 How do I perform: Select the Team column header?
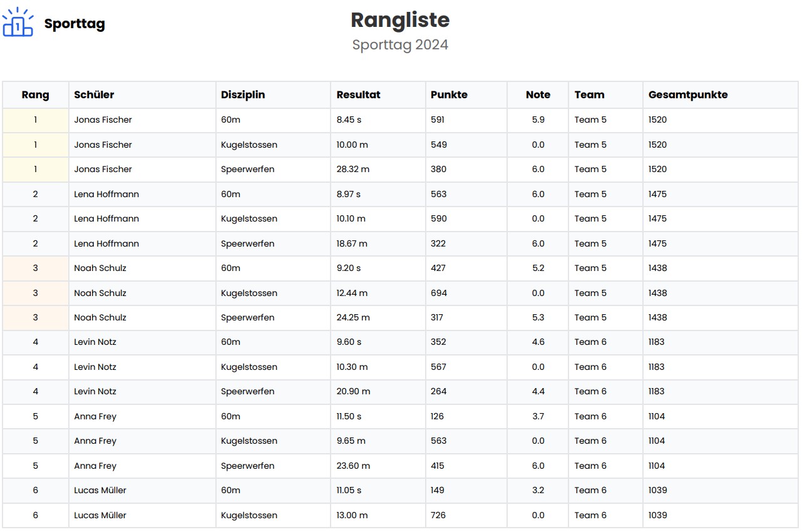coord(589,95)
